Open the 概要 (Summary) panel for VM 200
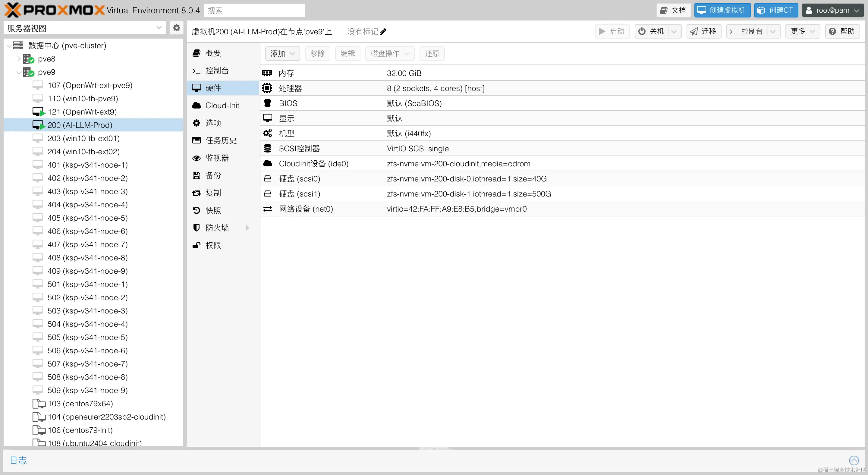The height and width of the screenshot is (475, 868). coord(213,52)
